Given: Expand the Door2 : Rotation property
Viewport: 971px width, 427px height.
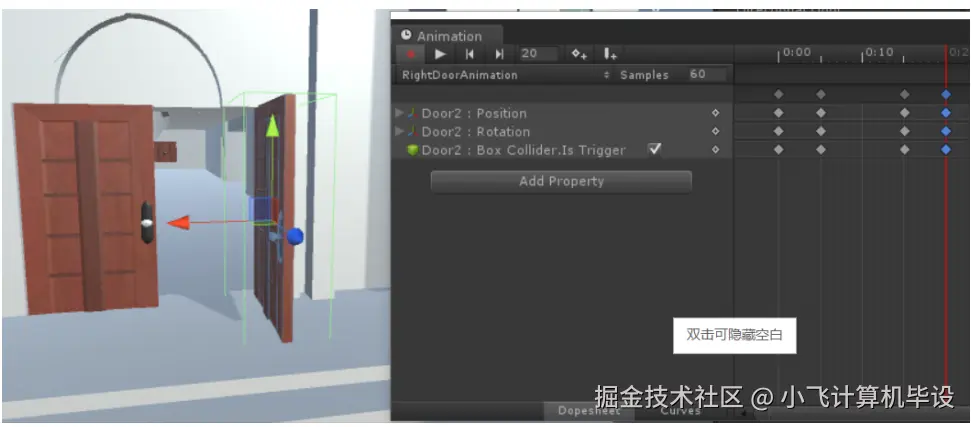Looking at the screenshot, I should pos(399,131).
